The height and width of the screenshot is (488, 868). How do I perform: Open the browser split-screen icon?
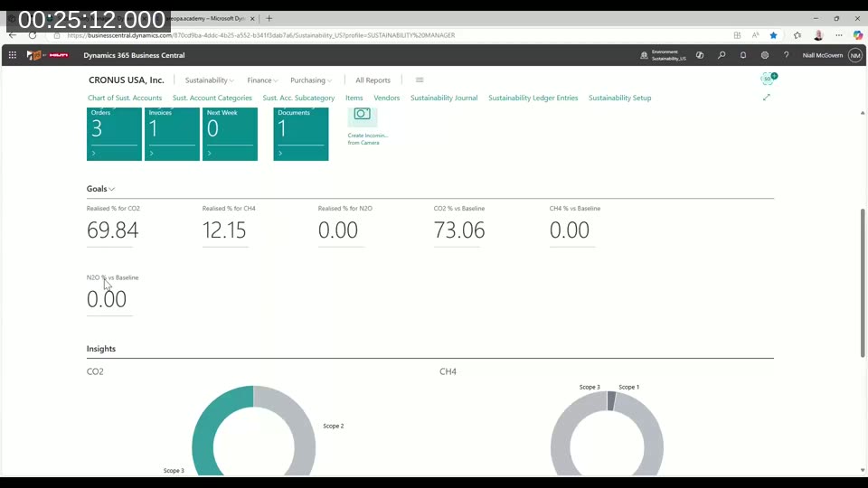737,35
